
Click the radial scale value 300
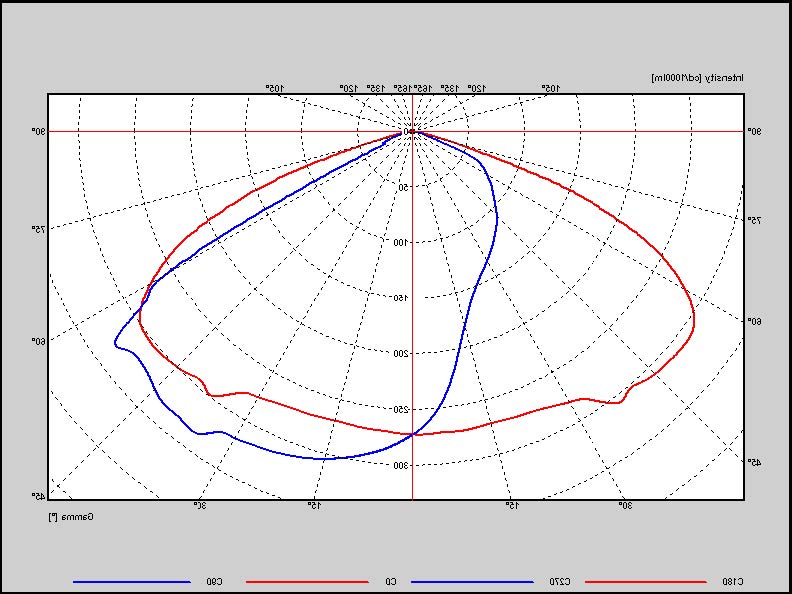(x=401, y=465)
